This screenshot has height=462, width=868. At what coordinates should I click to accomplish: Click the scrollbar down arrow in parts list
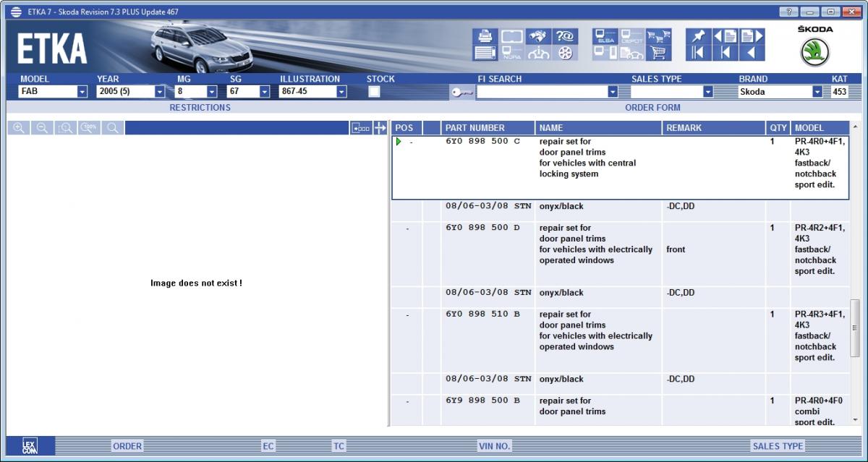pos(856,419)
